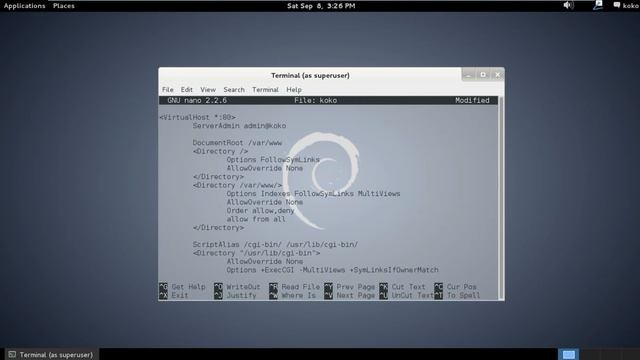640x360 pixels.
Task: Open the View menu in Terminal
Action: (208, 90)
